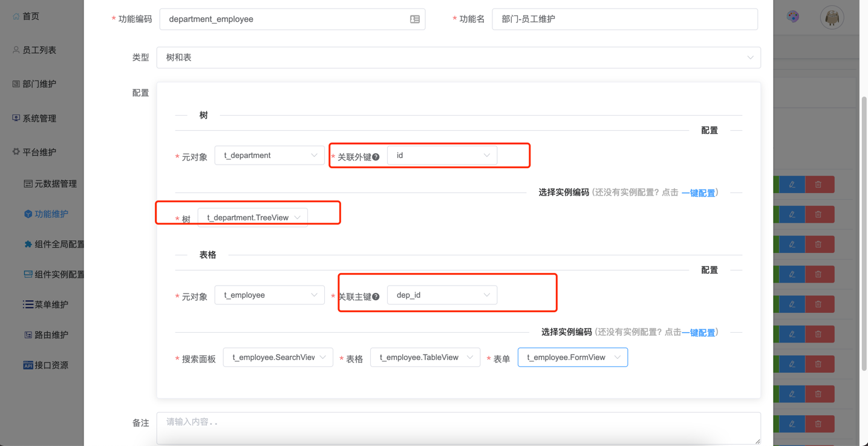This screenshot has height=446, width=868.
Task: Click the theme palette icon at top right
Action: pyautogui.click(x=792, y=17)
